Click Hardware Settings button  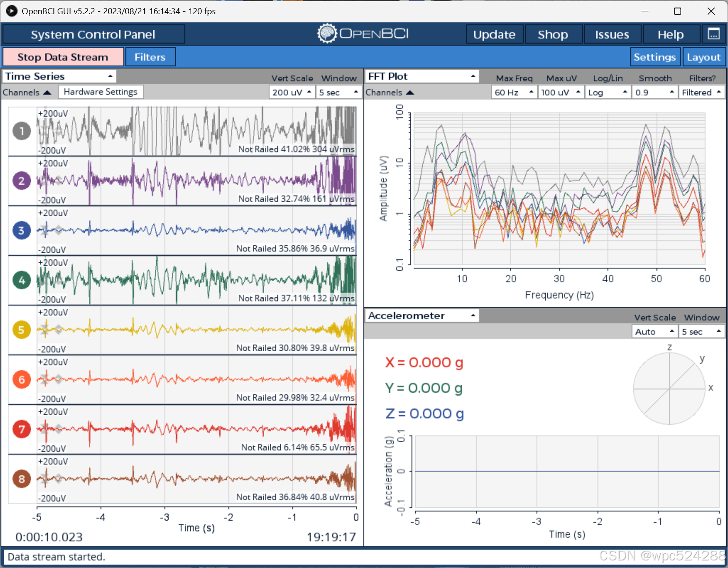(x=100, y=92)
